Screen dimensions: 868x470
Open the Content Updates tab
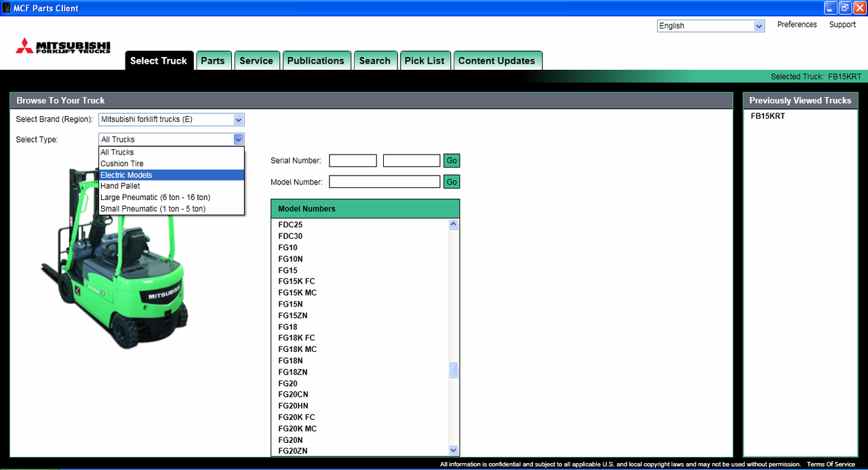[x=497, y=60]
